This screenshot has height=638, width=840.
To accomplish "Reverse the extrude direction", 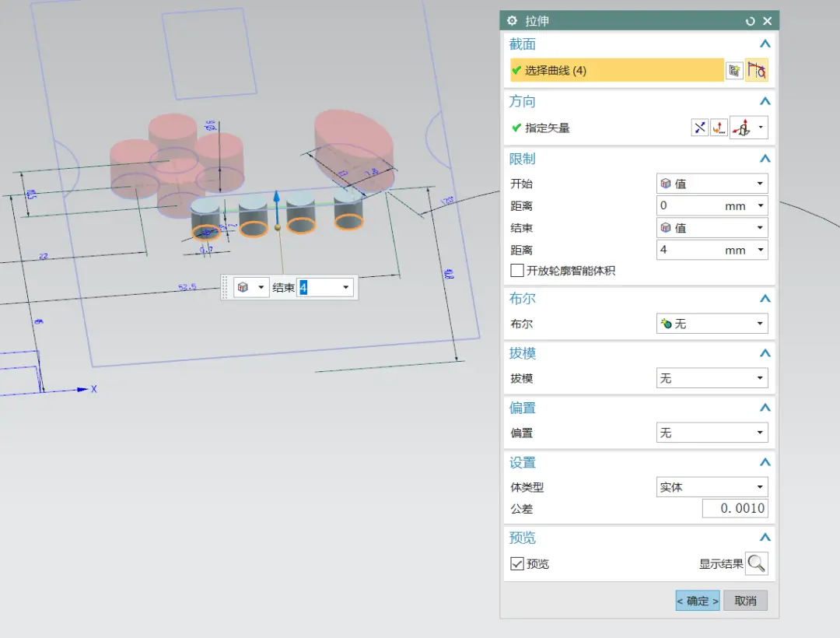I will 700,128.
